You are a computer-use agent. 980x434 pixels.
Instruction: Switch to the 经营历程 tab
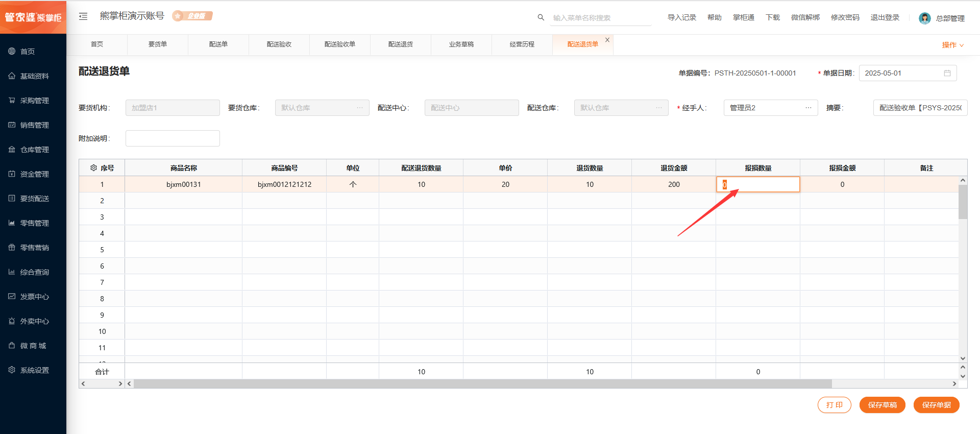522,44
